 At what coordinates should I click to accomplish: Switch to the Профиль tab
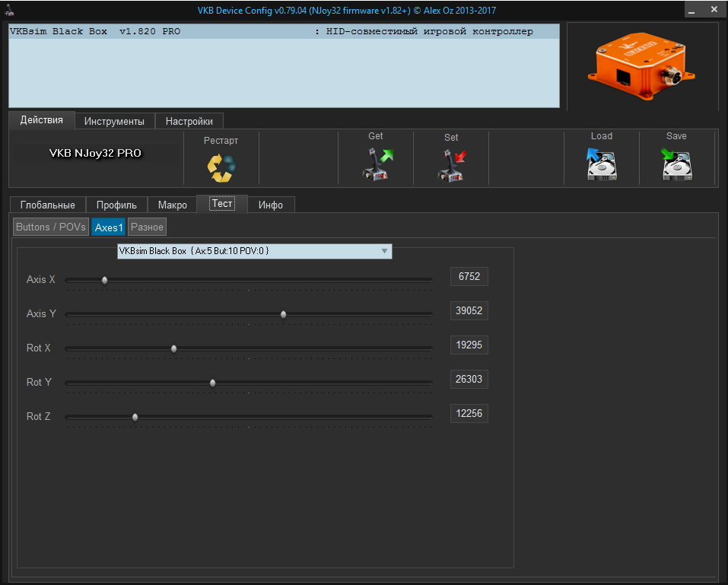pos(116,205)
